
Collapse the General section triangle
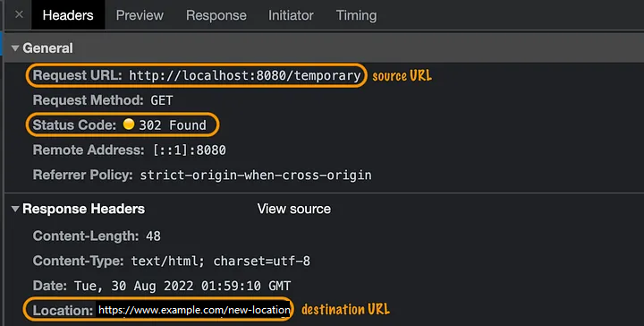pos(15,48)
